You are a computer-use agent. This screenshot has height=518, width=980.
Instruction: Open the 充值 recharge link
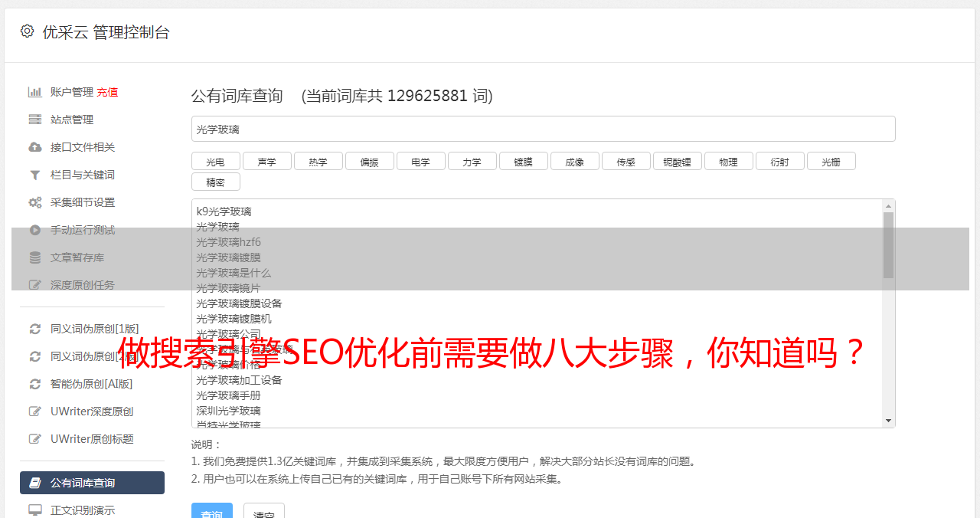[x=107, y=92]
